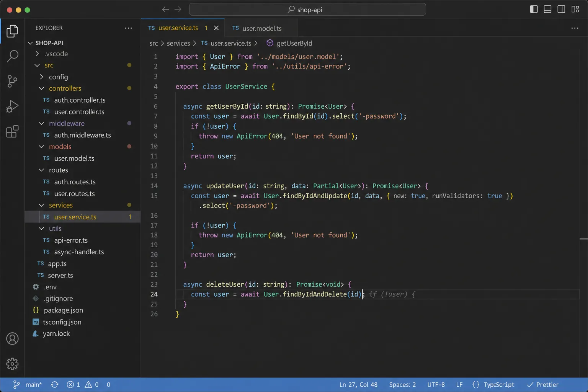The height and width of the screenshot is (392, 588).
Task: Expand the .vscode folder
Action: [82, 54]
